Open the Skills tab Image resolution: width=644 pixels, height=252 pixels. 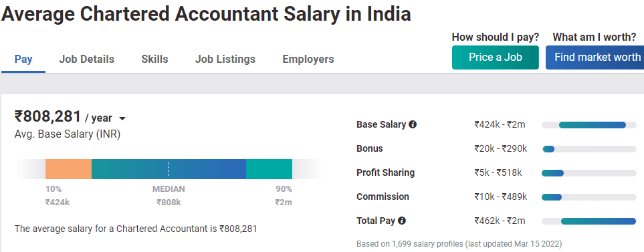click(x=155, y=59)
